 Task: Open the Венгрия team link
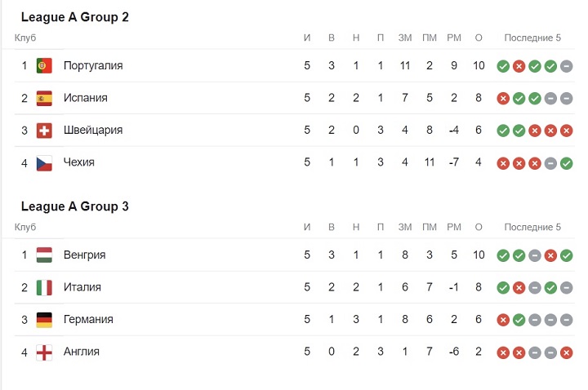(84, 255)
